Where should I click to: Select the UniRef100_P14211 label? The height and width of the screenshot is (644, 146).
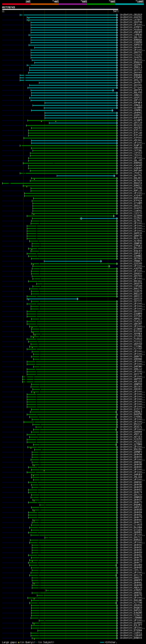pos(131,321)
